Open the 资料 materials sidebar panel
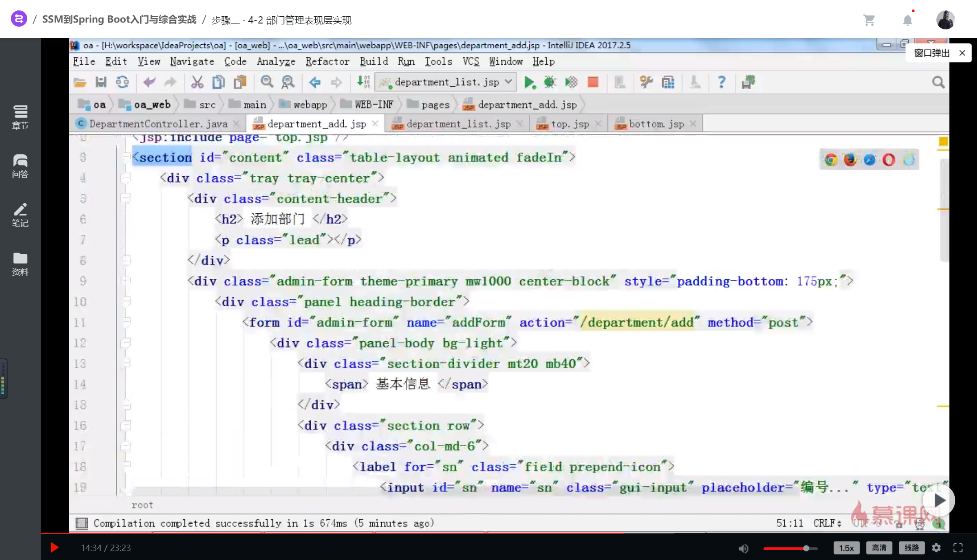 pyautogui.click(x=20, y=264)
